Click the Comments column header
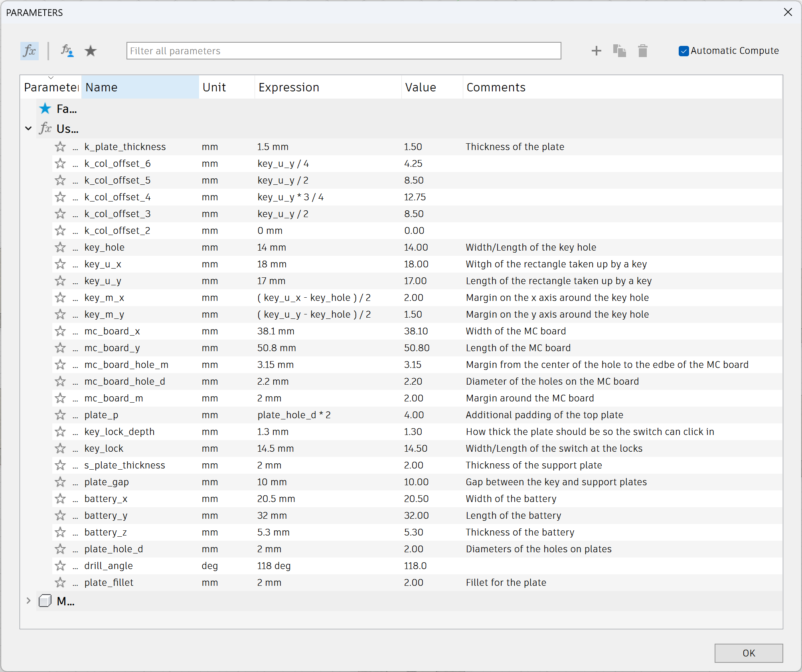 coord(622,87)
